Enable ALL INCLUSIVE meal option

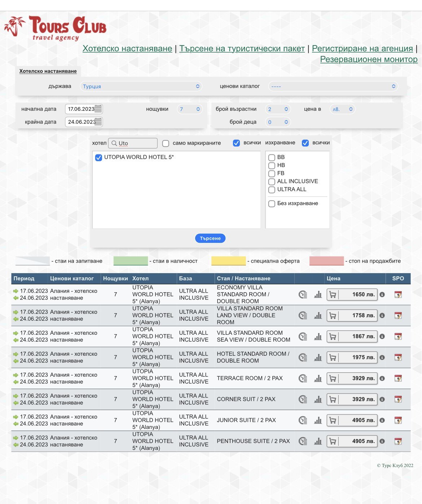click(x=272, y=181)
